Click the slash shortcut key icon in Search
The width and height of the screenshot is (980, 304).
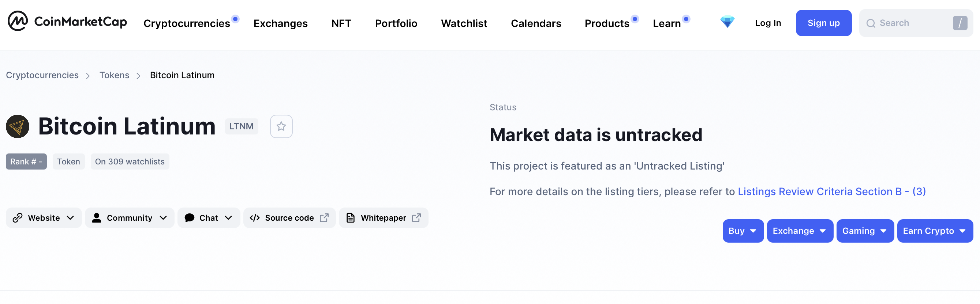960,23
